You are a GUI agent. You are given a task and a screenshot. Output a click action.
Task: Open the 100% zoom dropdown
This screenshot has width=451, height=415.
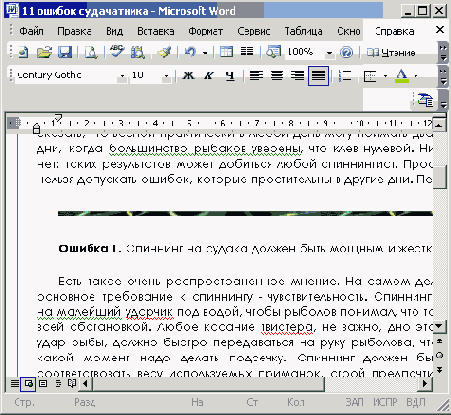(x=329, y=53)
